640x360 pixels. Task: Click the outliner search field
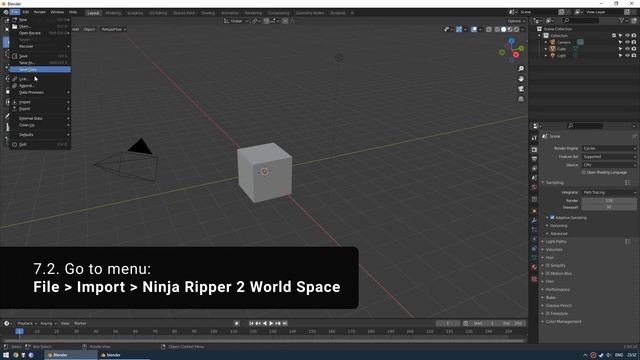pos(581,20)
